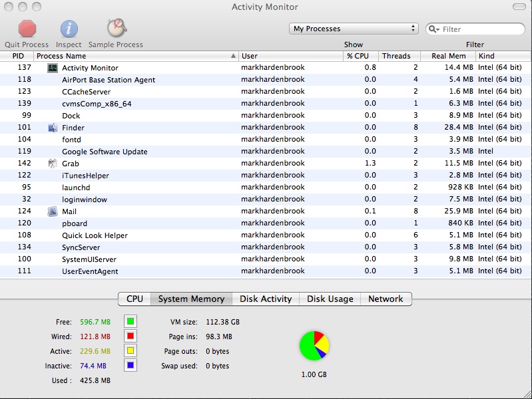The height and width of the screenshot is (399, 532).
Task: Click the Grab app icon in the list
Action: 52,164
